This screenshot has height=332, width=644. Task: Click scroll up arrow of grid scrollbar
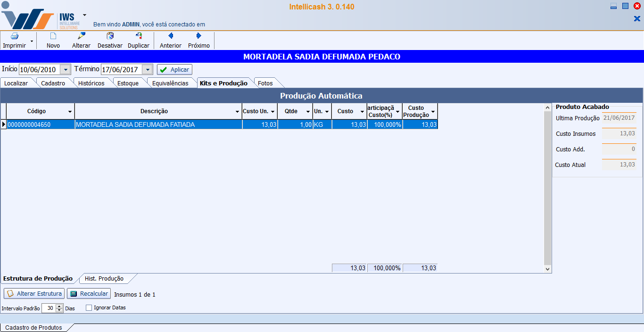547,108
